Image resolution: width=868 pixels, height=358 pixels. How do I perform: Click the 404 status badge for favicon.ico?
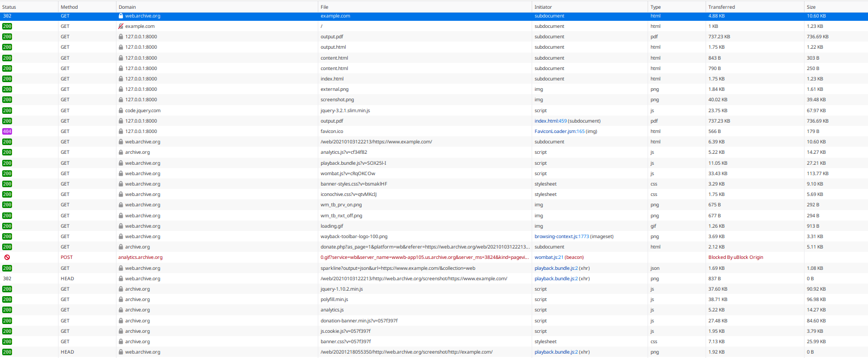7,131
